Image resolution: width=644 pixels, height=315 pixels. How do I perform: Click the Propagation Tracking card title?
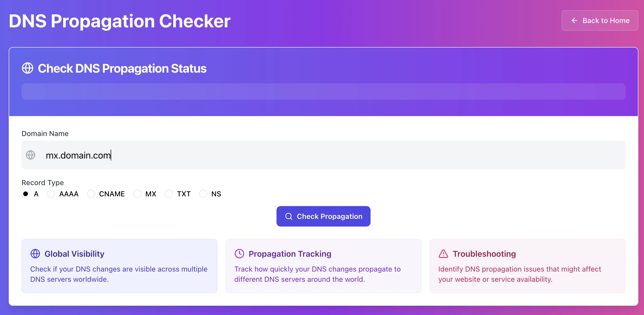click(x=290, y=254)
